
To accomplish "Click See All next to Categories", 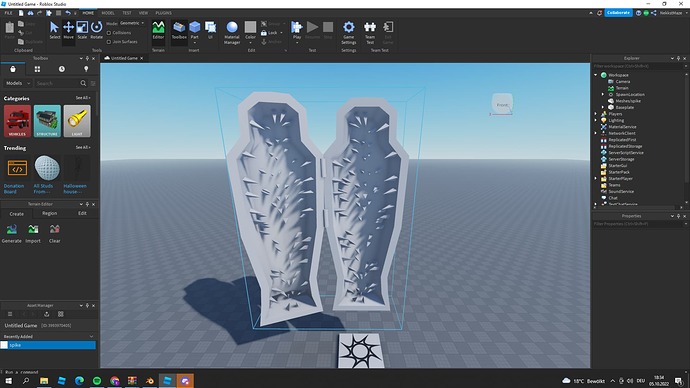I will tap(83, 98).
